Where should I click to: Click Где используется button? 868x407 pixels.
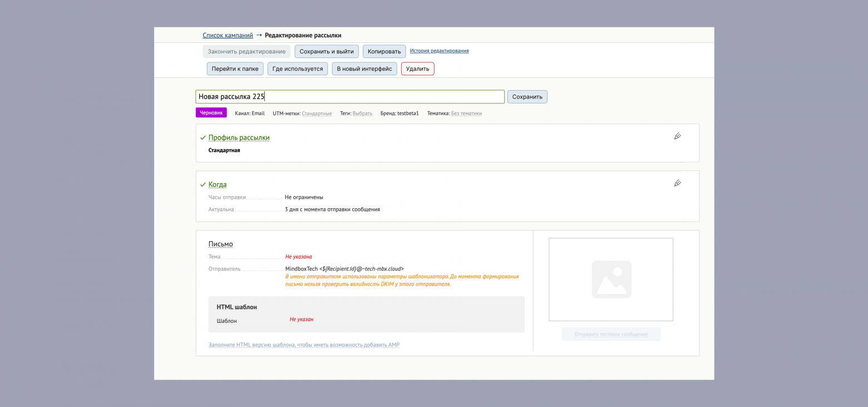click(297, 69)
